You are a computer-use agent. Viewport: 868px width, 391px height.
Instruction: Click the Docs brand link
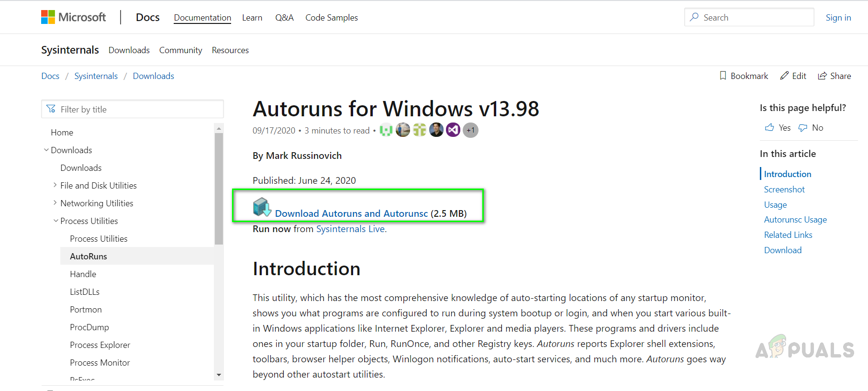click(148, 17)
